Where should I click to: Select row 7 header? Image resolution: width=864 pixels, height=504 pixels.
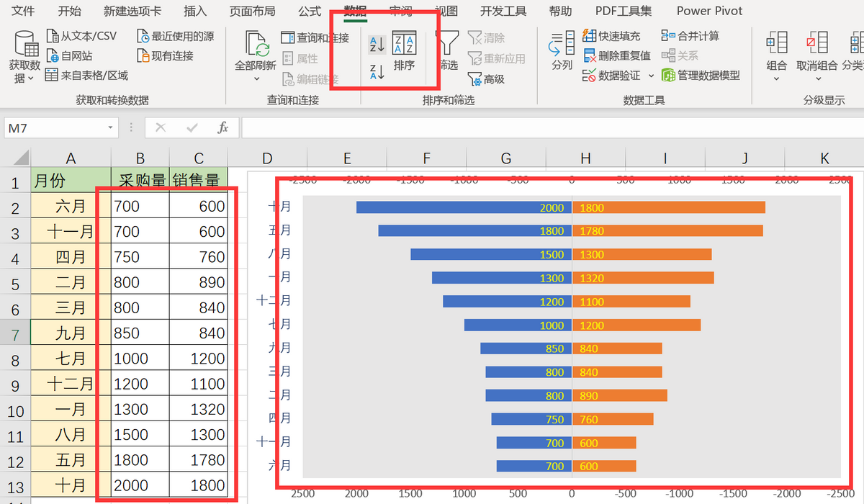[x=15, y=334]
